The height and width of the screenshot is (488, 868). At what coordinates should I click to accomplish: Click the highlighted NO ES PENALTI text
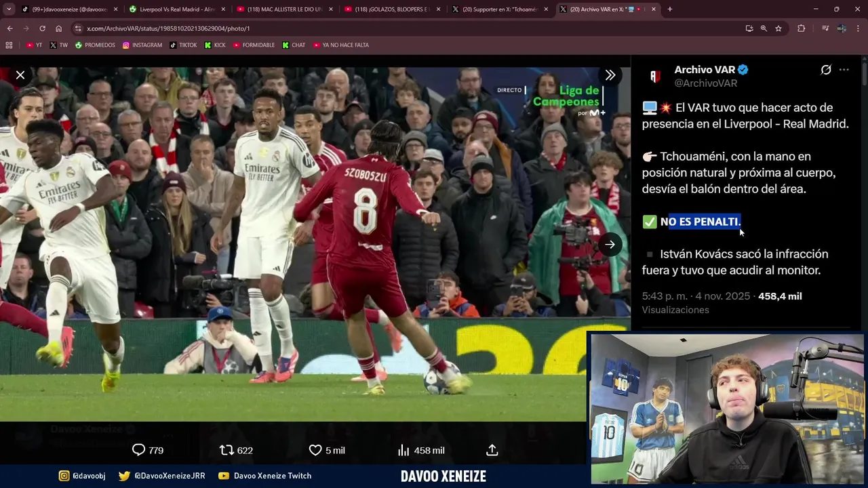(701, 222)
